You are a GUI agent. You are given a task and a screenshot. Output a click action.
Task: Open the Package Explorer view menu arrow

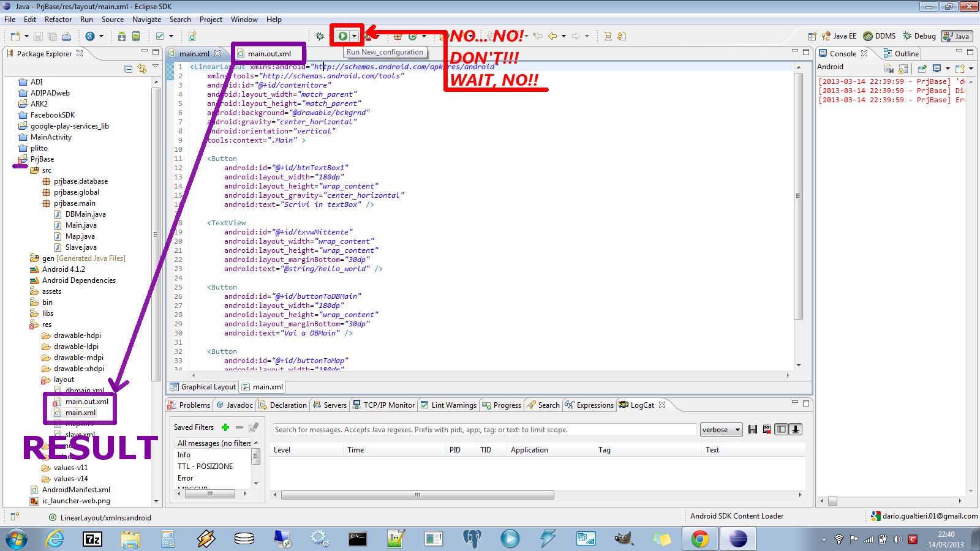click(x=156, y=66)
